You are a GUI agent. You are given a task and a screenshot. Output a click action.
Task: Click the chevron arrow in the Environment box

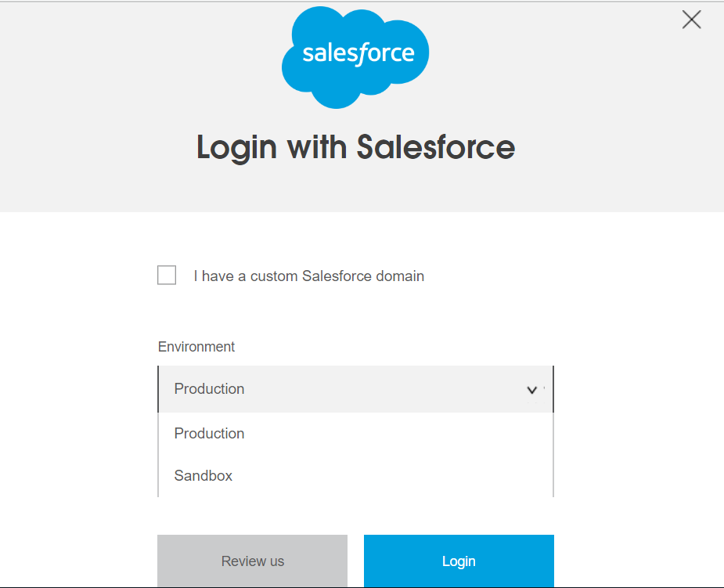(532, 390)
